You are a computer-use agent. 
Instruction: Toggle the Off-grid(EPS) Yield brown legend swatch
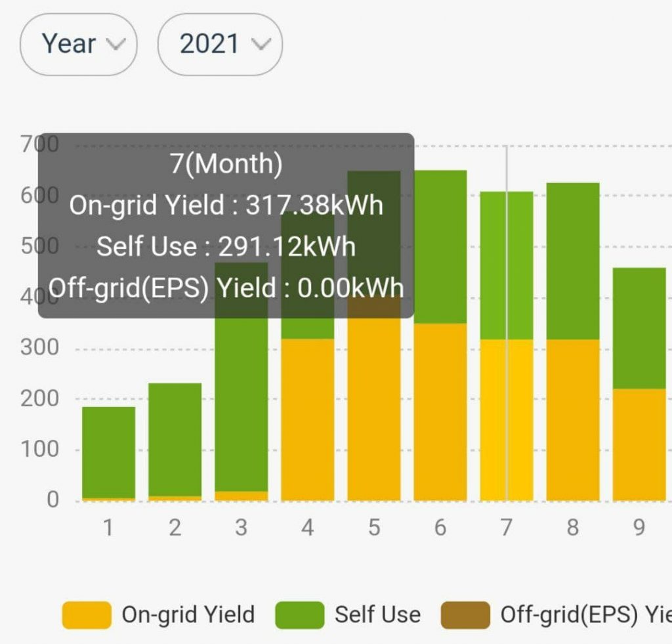tap(465, 615)
